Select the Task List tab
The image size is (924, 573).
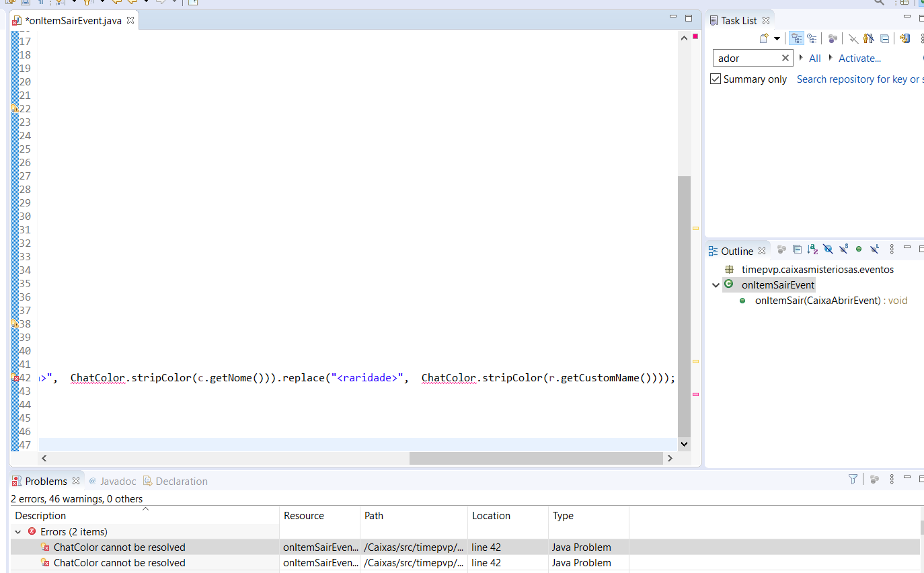coord(738,21)
